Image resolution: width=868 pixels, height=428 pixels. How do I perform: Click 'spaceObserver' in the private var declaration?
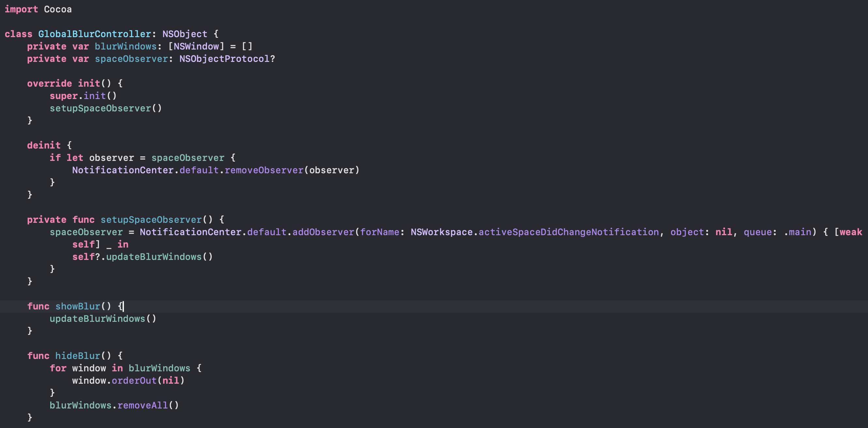131,59
